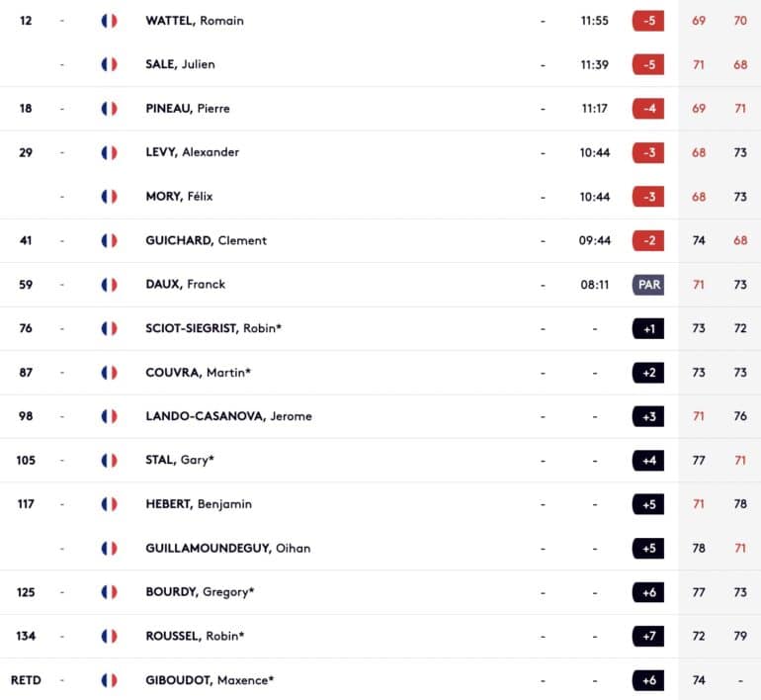The image size is (761, 700).
Task: Click the flag icon for STAL, Gary
Action: pos(109,460)
